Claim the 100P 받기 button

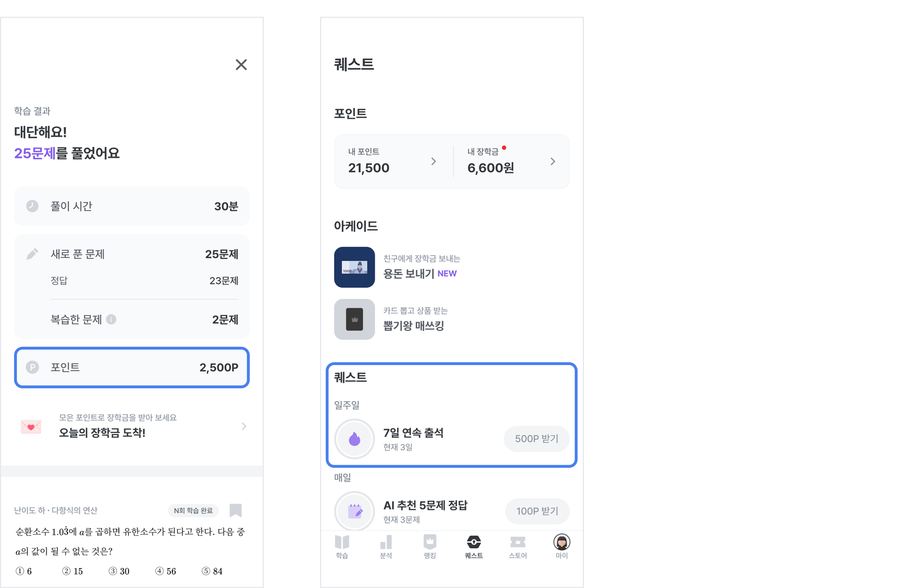tap(537, 511)
